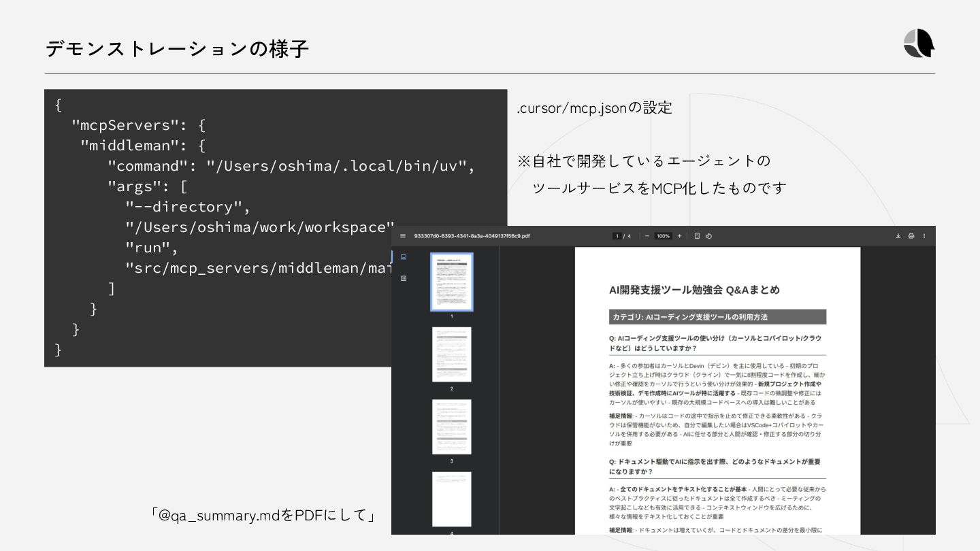Screen dimensions: 980x551
Task: Select the page 4 thumbnail
Action: 452,499
